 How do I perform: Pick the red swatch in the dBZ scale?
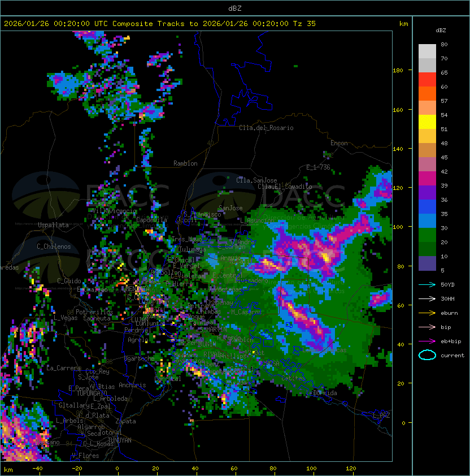(x=427, y=79)
